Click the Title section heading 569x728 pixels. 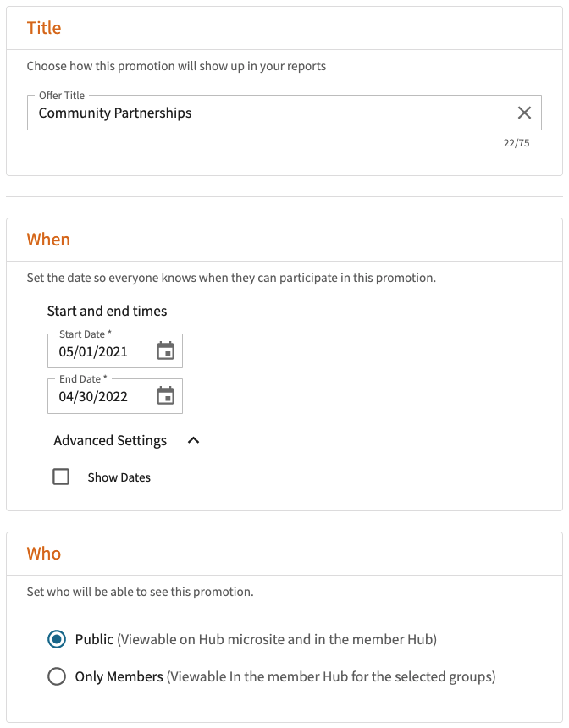[x=44, y=28]
